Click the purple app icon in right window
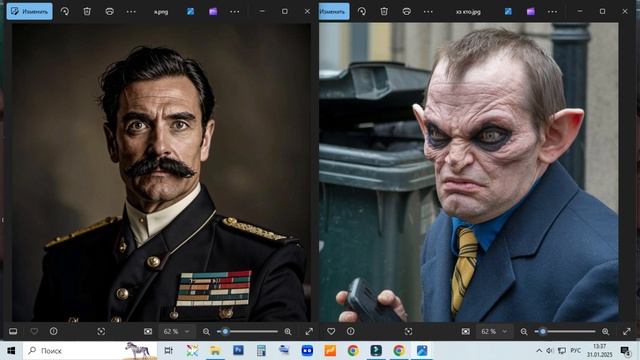640x360 pixels. [531, 11]
